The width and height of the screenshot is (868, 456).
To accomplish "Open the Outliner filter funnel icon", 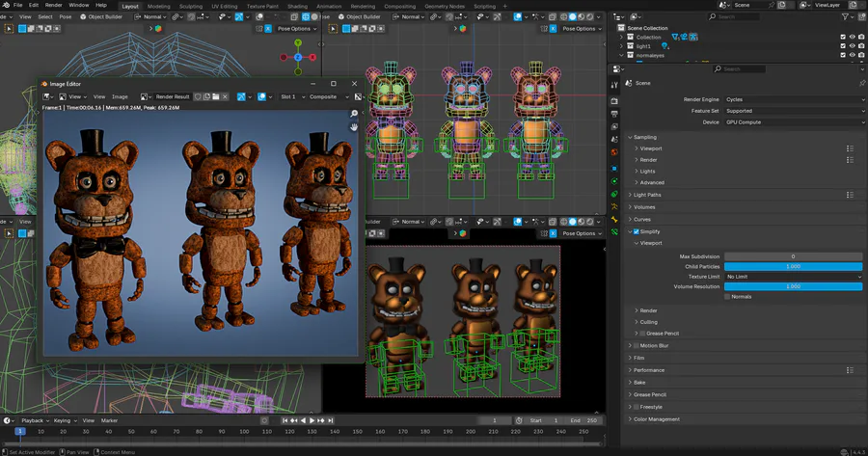I will 845,17.
